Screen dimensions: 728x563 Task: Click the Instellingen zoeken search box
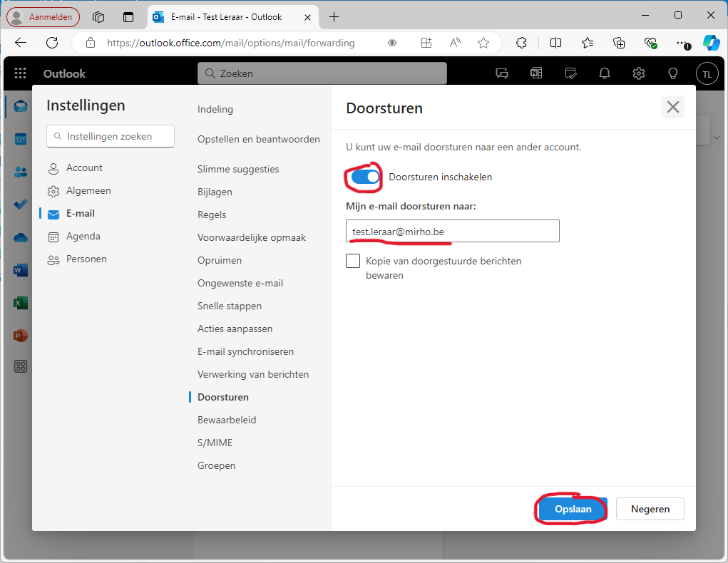111,136
